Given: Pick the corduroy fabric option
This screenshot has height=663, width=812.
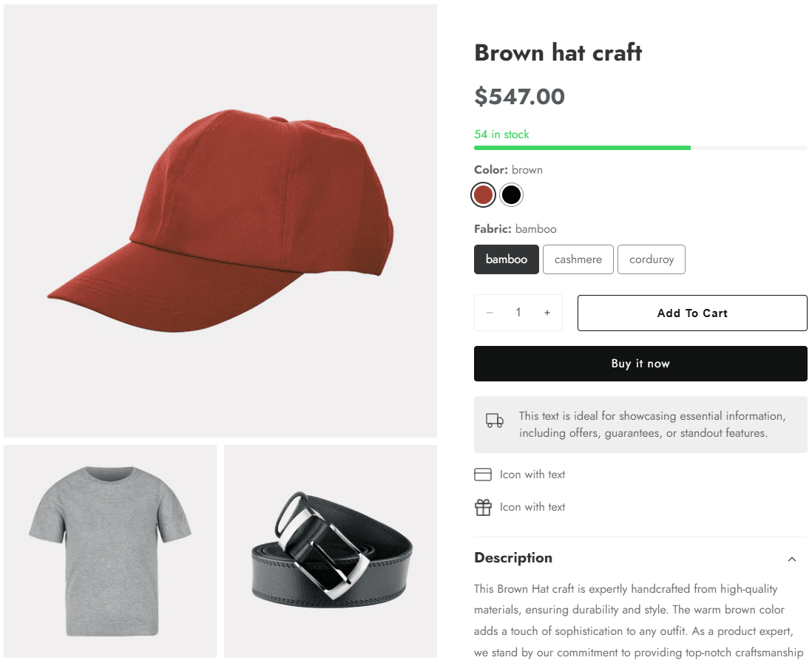Looking at the screenshot, I should (x=652, y=259).
